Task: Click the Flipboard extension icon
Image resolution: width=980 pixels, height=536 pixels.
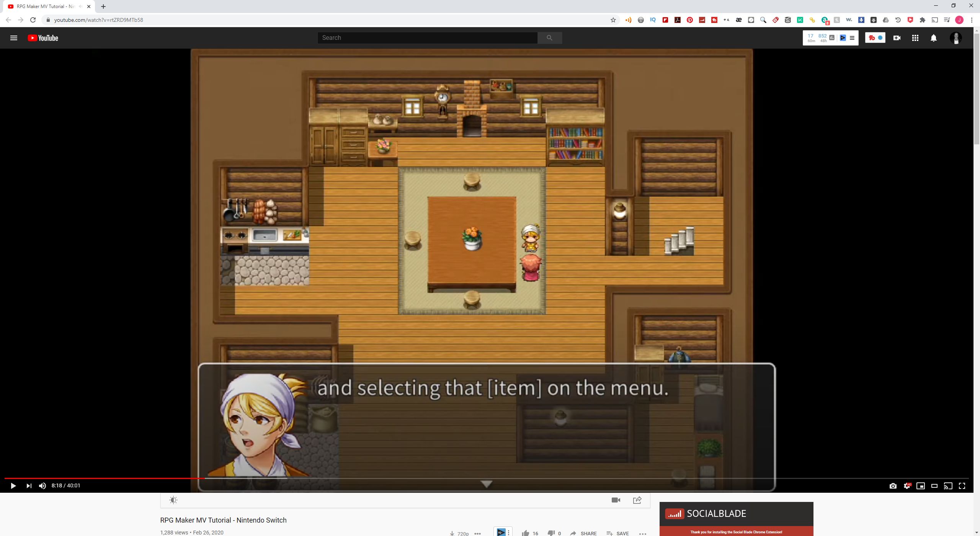Action: click(665, 20)
